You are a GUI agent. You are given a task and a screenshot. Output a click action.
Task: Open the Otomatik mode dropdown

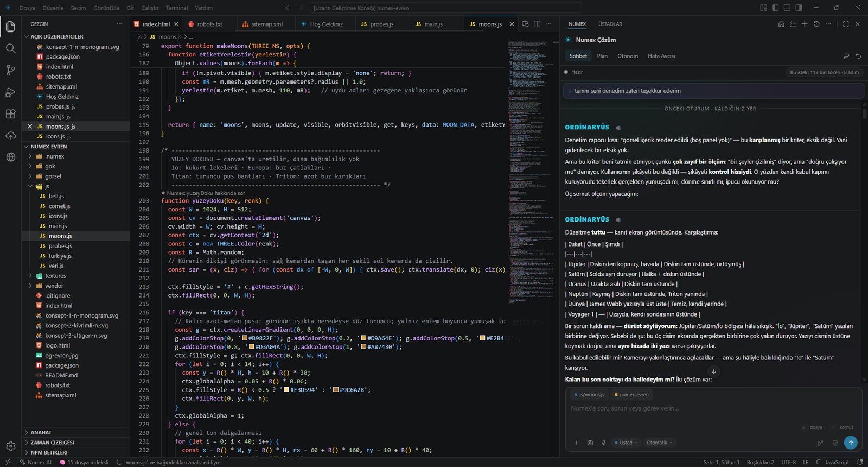tap(659, 443)
